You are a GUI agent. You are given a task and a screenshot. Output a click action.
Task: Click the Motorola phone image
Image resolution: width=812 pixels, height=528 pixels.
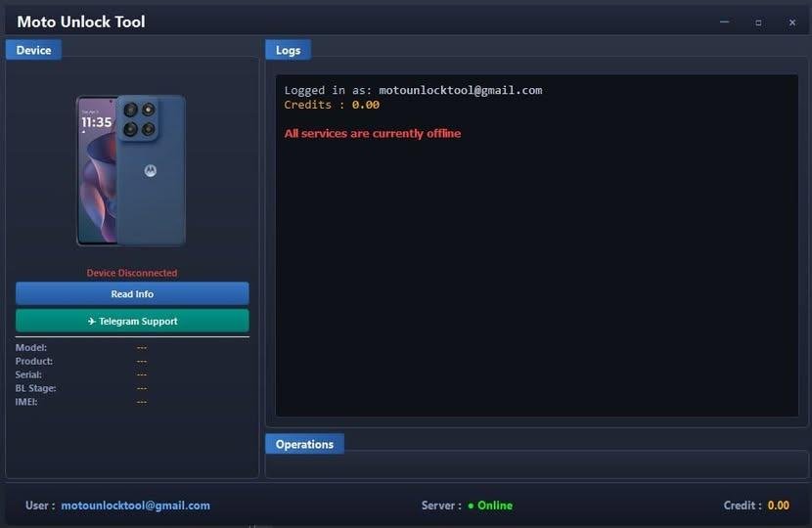tap(132, 171)
